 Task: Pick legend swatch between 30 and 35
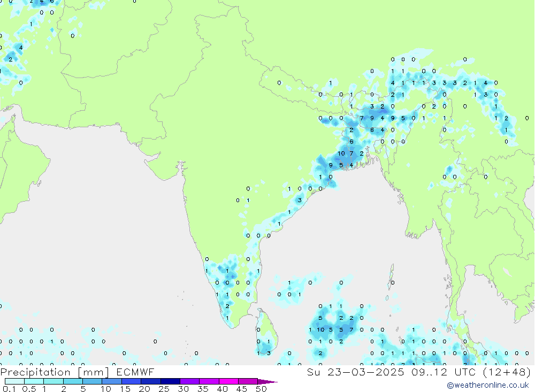(189, 381)
